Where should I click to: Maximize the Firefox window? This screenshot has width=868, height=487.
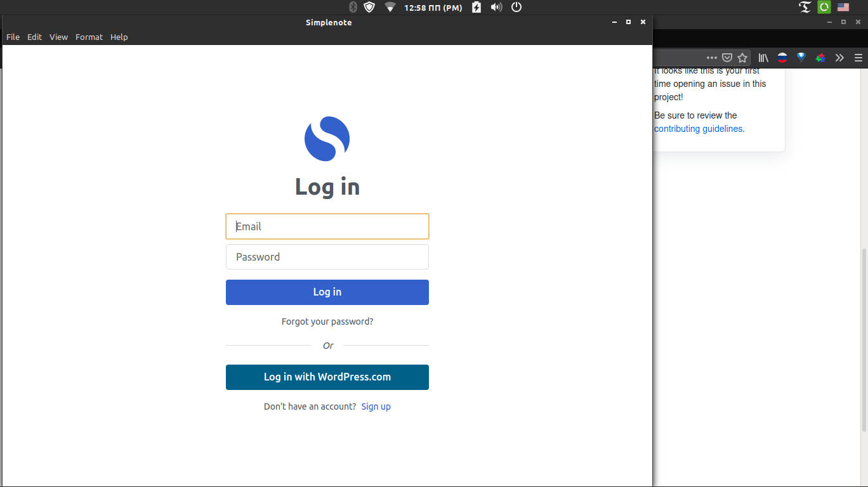coord(843,22)
